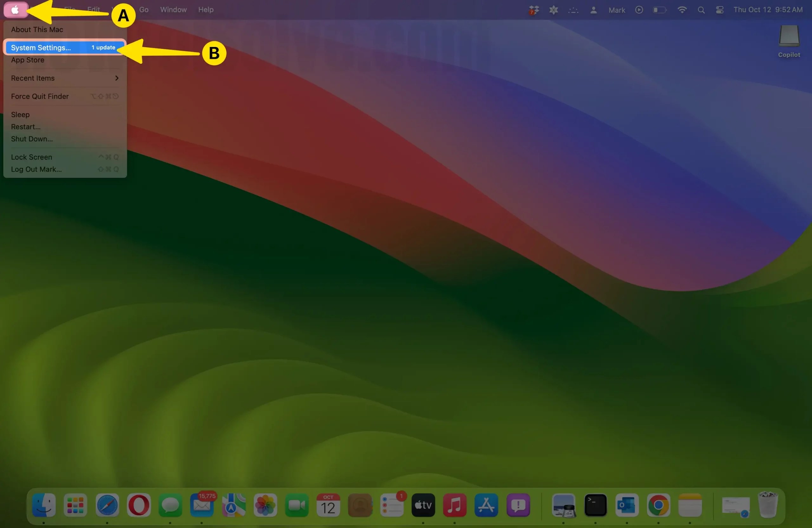Select Lock Screen from the Apple menu
Viewport: 812px width, 528px height.
click(31, 157)
